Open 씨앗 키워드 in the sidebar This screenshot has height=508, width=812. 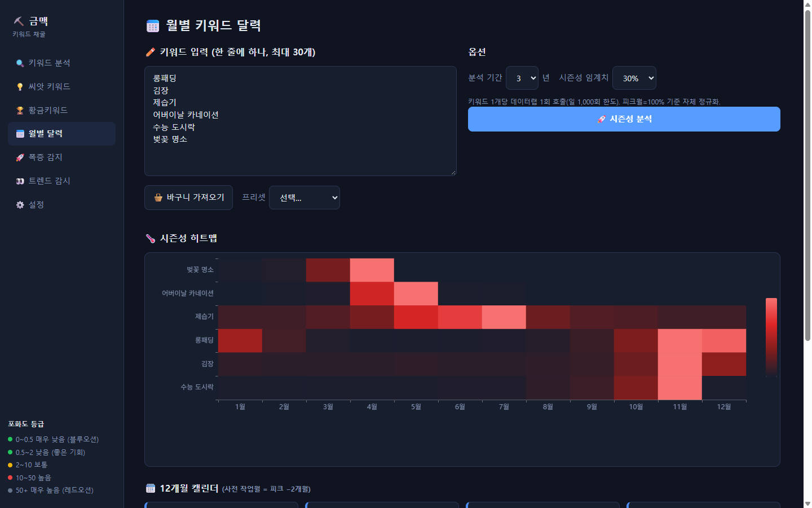pyautogui.click(x=61, y=87)
